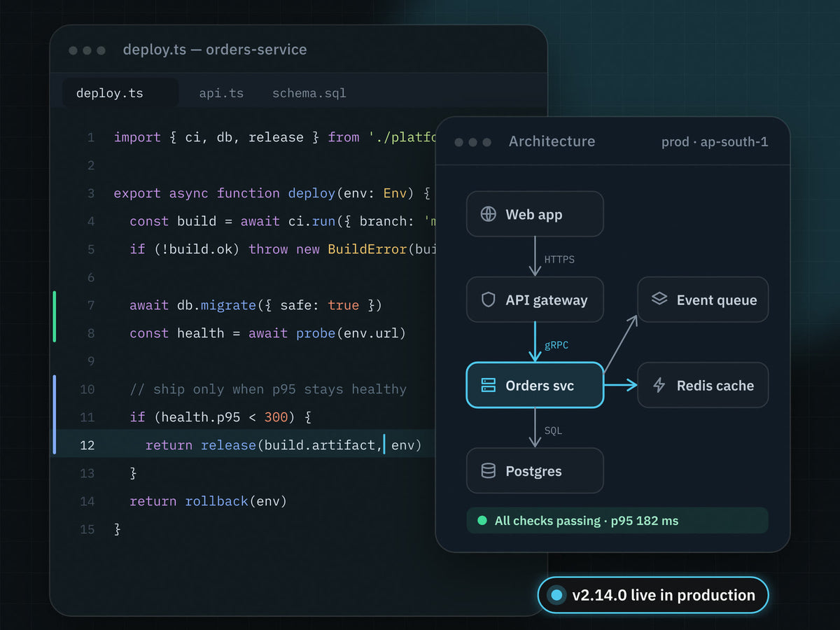Click the HTTPS connection label

(559, 260)
